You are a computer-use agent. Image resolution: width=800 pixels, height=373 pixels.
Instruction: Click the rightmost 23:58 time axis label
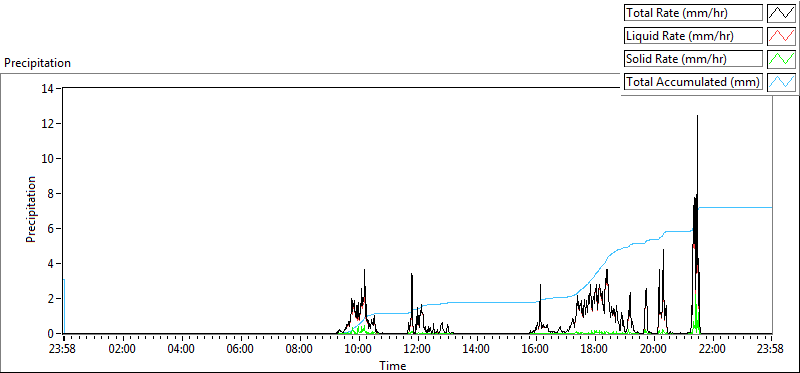click(771, 350)
